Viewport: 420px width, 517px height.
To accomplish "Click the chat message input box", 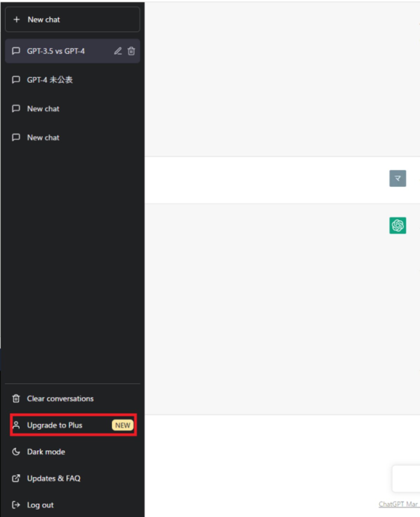I will click(x=406, y=479).
